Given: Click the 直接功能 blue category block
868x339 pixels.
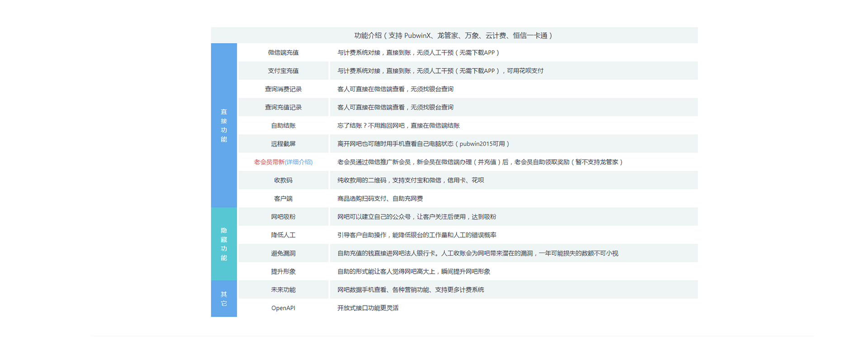Looking at the screenshot, I should point(224,125).
